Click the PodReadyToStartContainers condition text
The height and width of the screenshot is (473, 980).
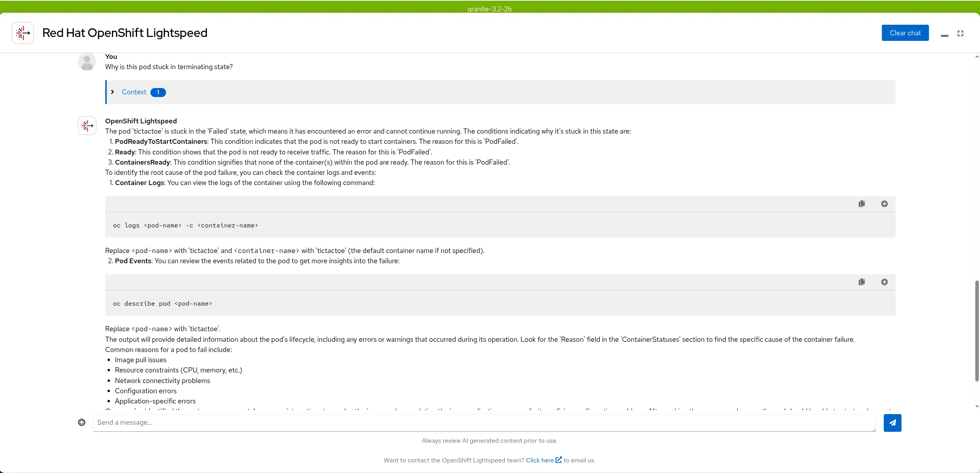[161, 141]
